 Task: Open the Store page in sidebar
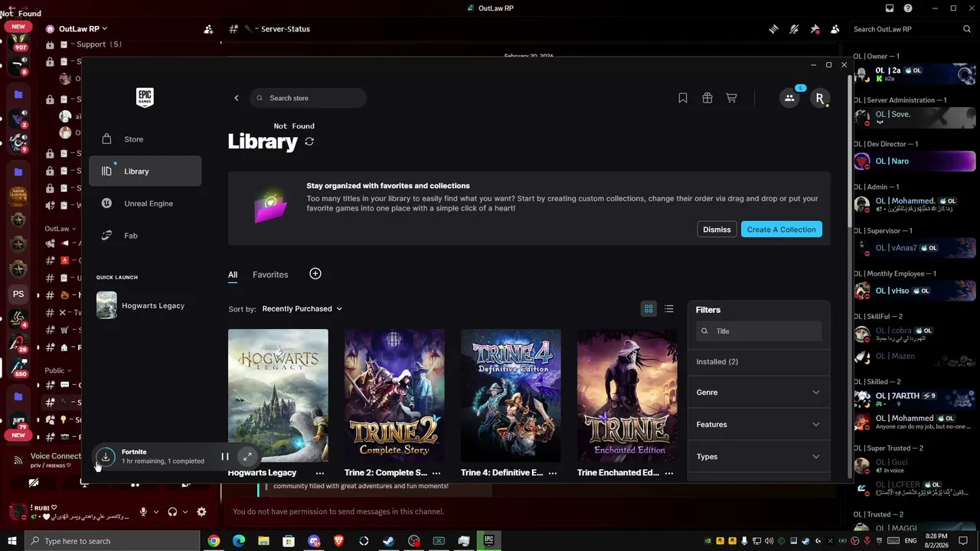(145, 139)
